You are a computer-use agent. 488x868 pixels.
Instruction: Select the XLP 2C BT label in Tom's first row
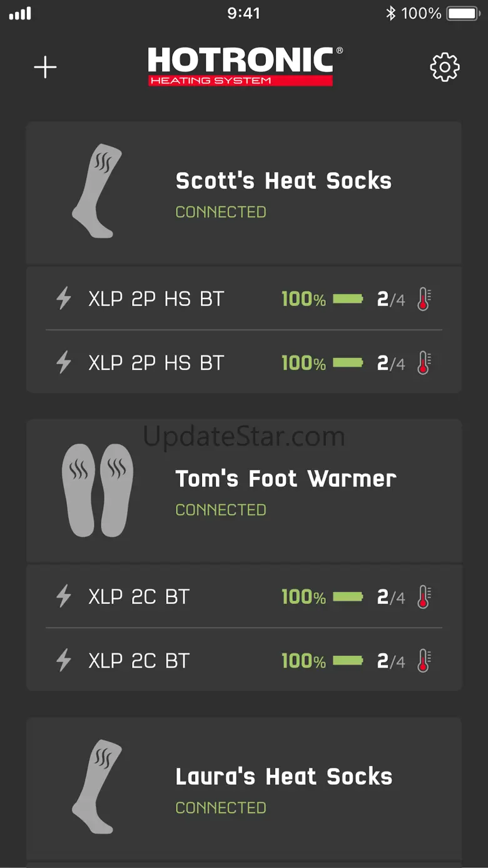click(x=139, y=597)
